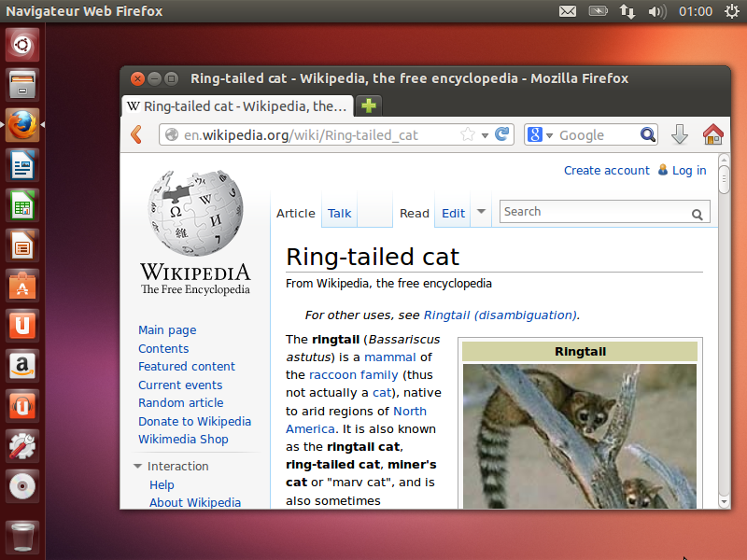Click the Wikipedia search magnifier button
Screen dimensions: 747x560
coord(697,215)
